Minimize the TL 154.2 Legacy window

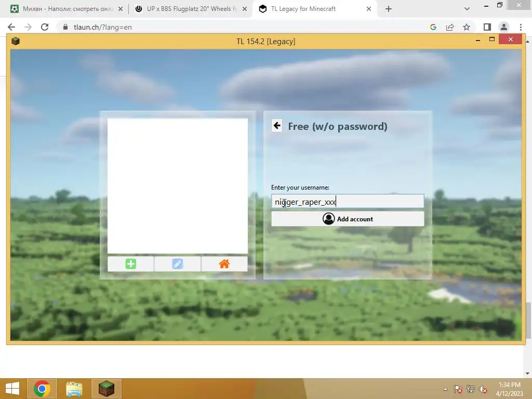[478, 40]
